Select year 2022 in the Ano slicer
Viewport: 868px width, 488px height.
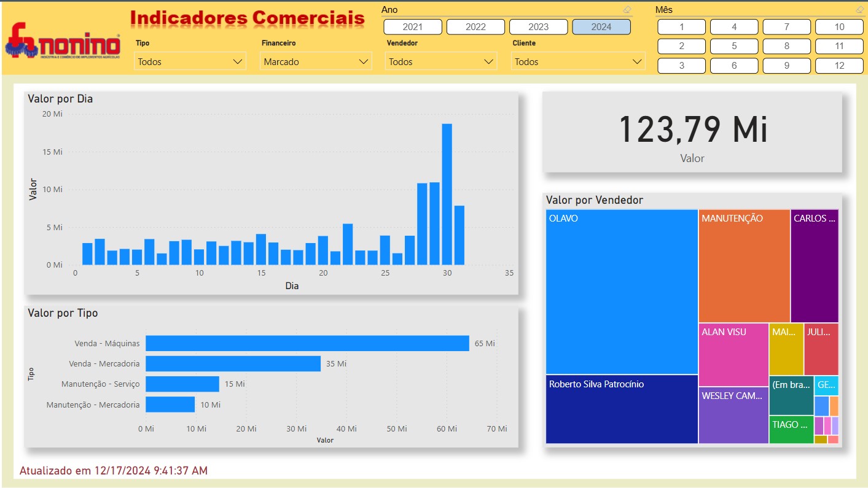(475, 27)
